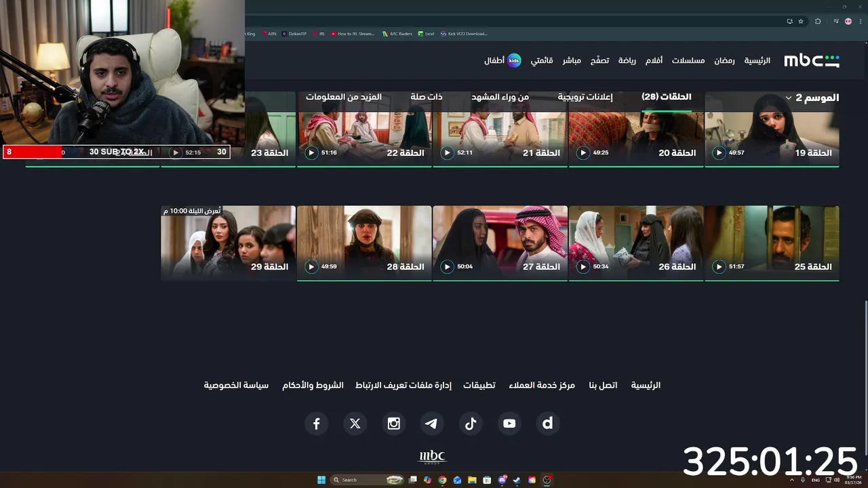Open Google Chrome from the taskbar
This screenshot has width=868, height=488.
pyautogui.click(x=442, y=480)
